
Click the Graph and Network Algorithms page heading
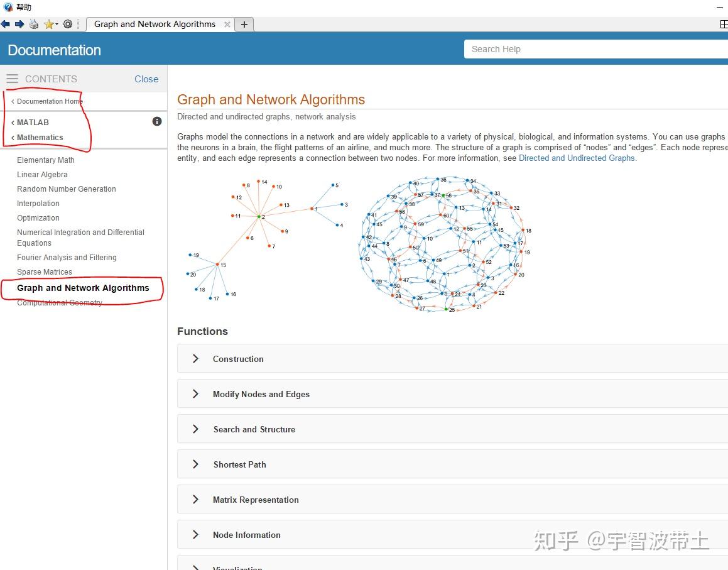[x=271, y=99]
